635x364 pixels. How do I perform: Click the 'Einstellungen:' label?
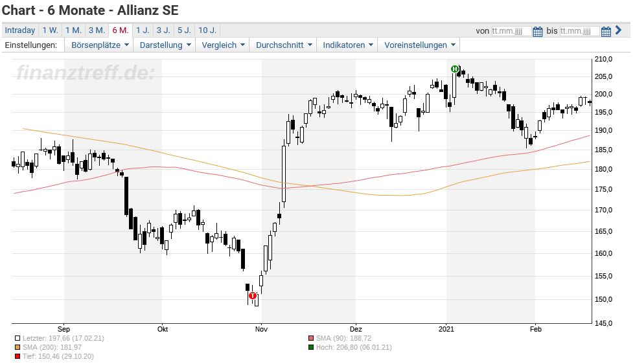pos(31,45)
